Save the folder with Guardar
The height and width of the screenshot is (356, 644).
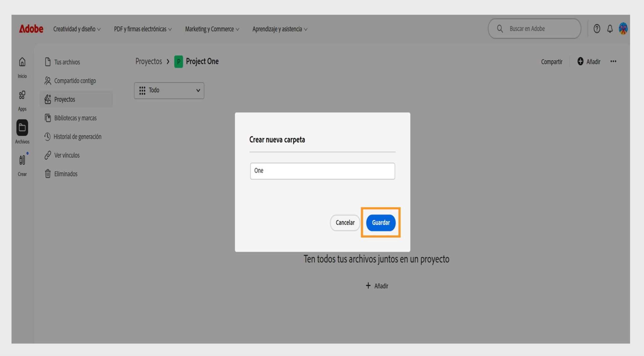point(381,222)
